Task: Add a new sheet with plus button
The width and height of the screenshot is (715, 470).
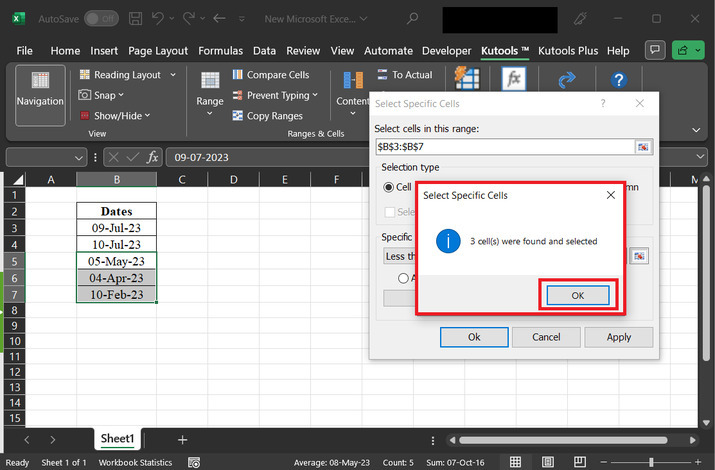Action: pyautogui.click(x=182, y=439)
